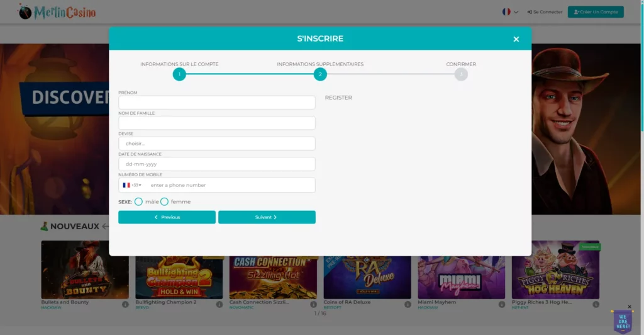The width and height of the screenshot is (644, 335).
Task: Click the Nom de famille input field
Action: (x=217, y=123)
